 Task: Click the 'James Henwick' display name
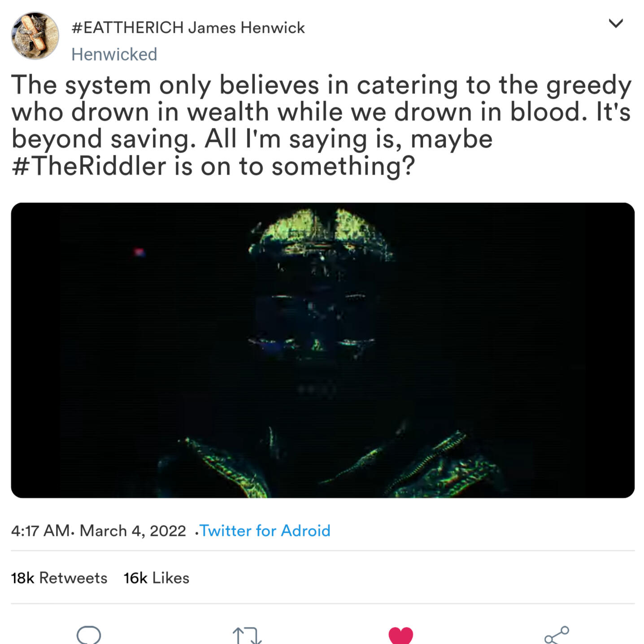click(x=247, y=28)
